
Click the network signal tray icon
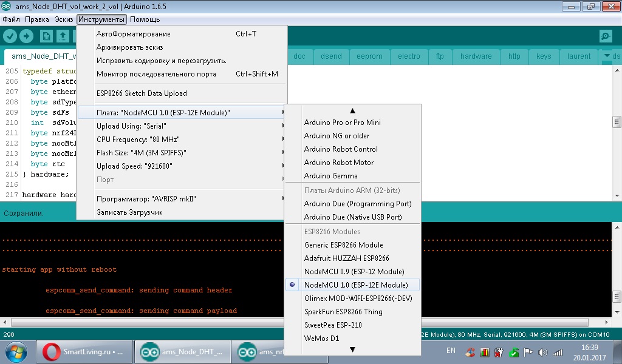click(x=557, y=352)
